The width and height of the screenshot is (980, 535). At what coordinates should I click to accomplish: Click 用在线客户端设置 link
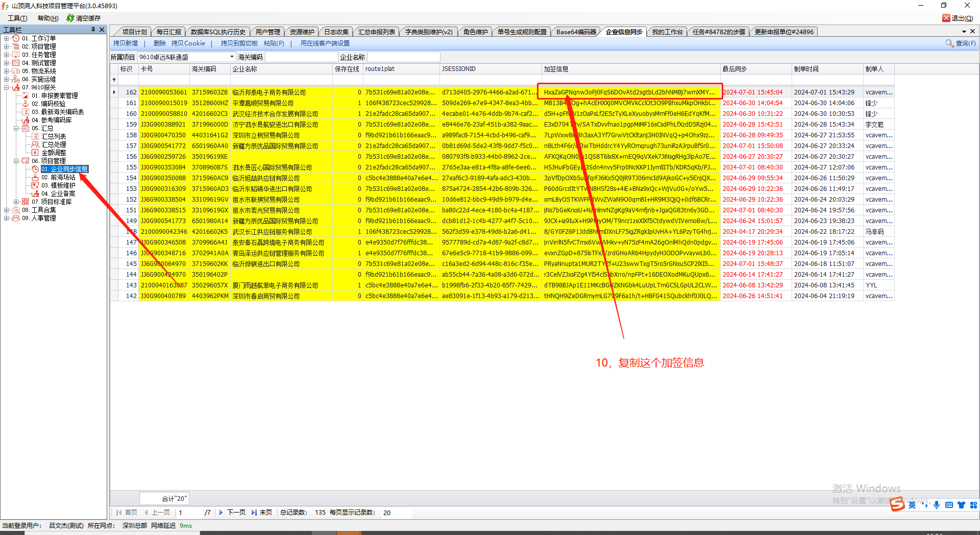point(325,43)
